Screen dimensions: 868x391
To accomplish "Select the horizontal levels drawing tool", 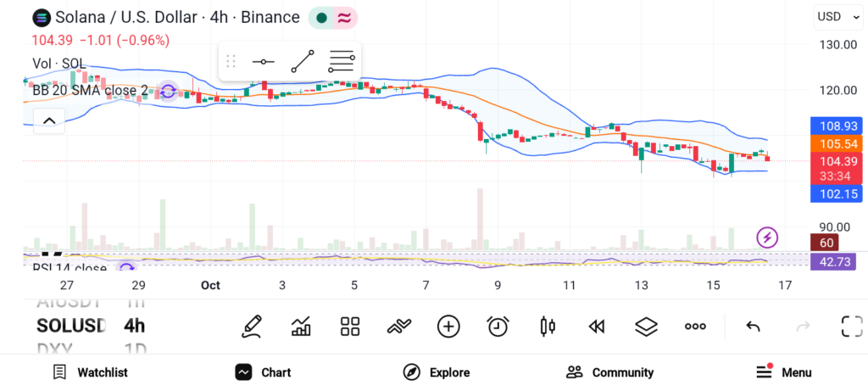I will coord(341,61).
